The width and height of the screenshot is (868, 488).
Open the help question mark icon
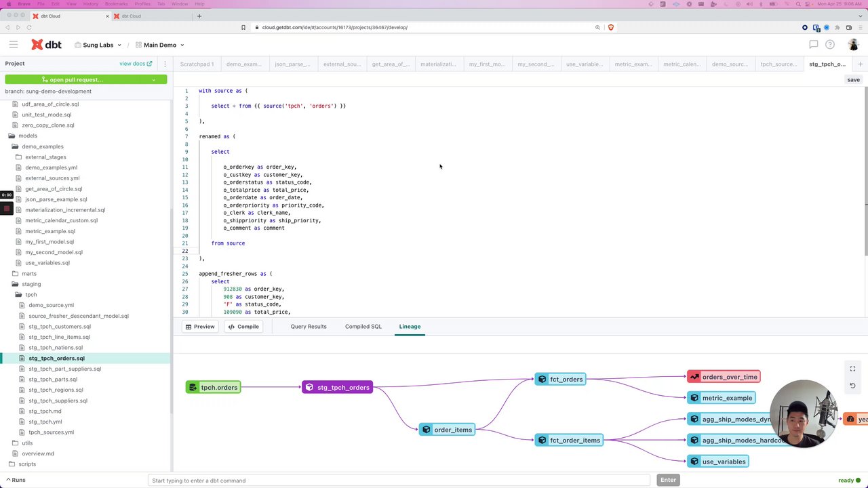pos(830,45)
